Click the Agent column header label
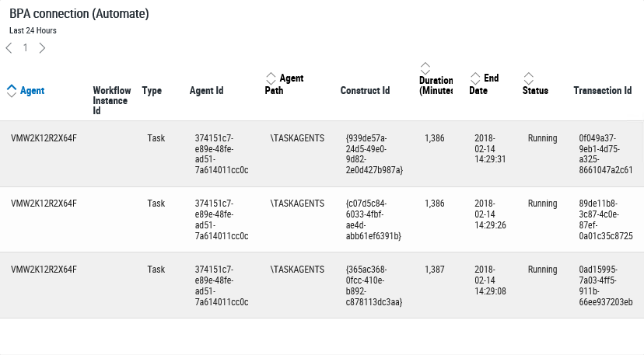644x355 pixels. point(33,91)
